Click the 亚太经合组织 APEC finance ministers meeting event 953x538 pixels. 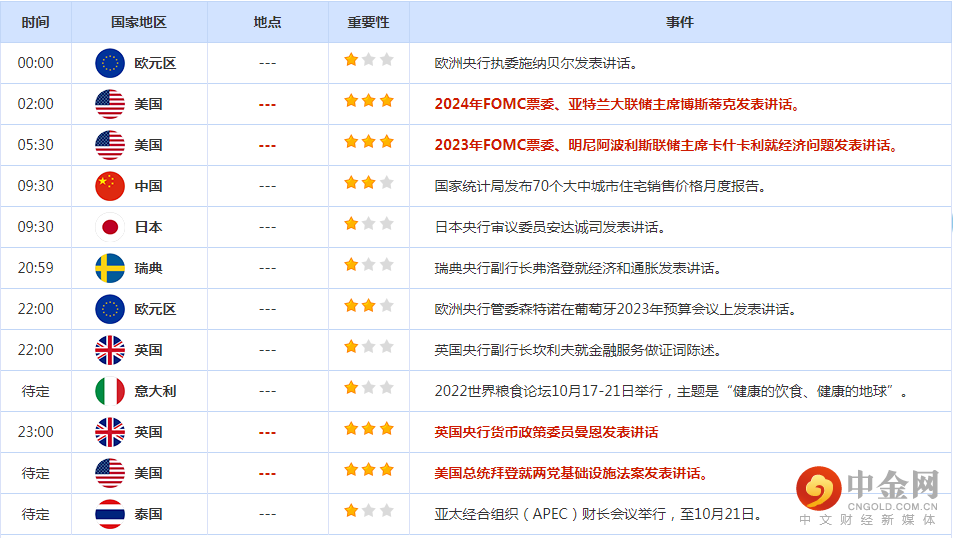click(598, 514)
